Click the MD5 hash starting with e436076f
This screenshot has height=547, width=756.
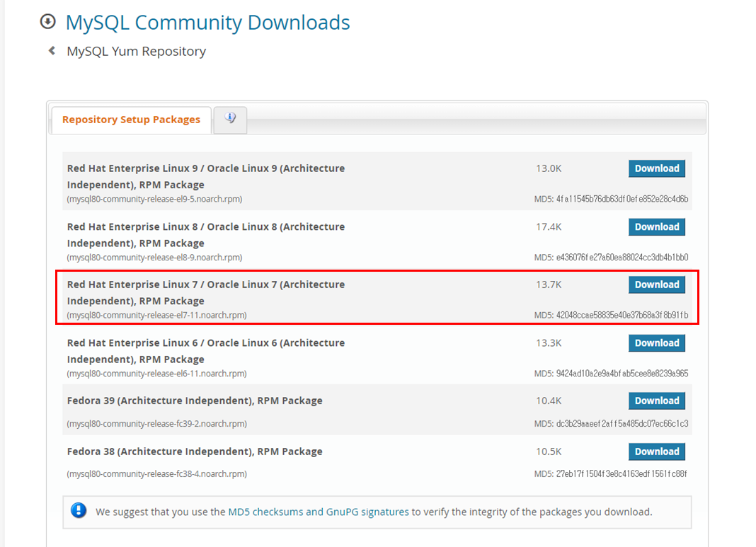[622, 258]
